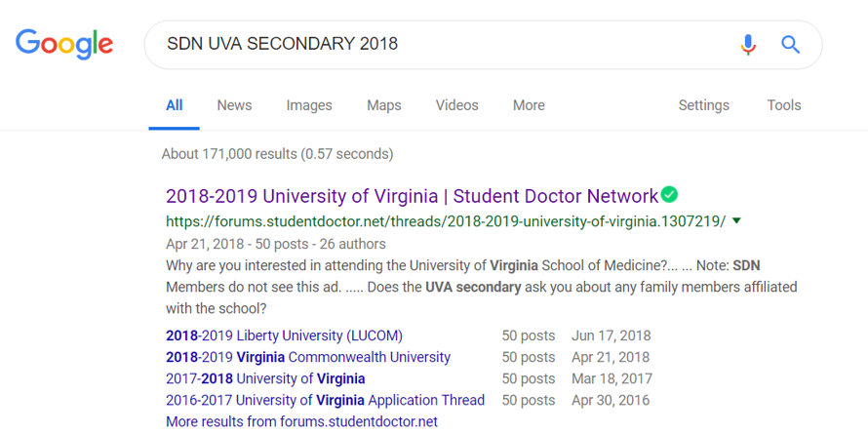Switch to the Maps tab

[x=383, y=105]
